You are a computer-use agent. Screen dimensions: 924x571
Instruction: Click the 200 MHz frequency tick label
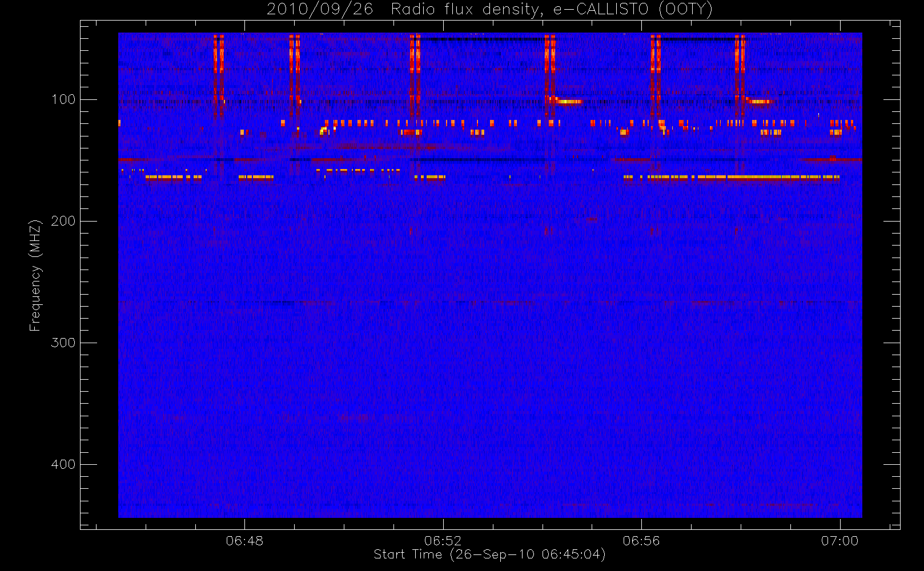(63, 221)
